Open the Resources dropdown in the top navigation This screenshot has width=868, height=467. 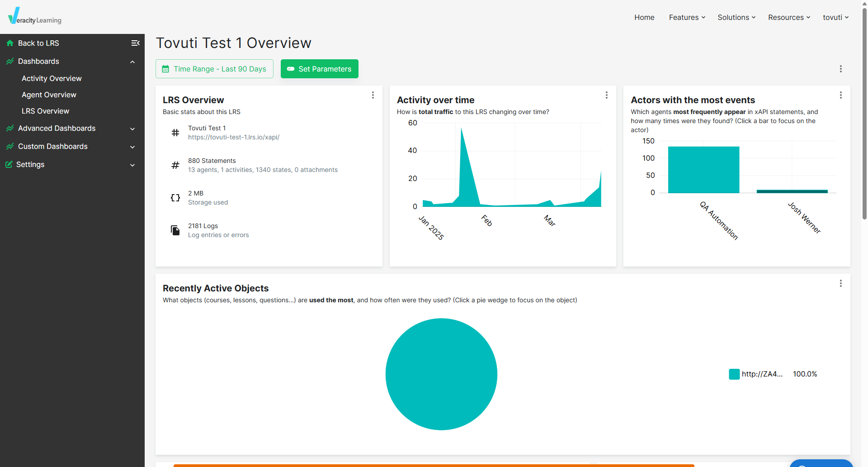[x=789, y=17]
